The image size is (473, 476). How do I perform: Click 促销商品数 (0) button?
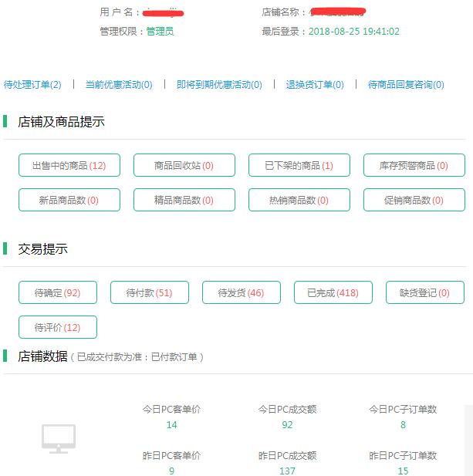(x=414, y=200)
